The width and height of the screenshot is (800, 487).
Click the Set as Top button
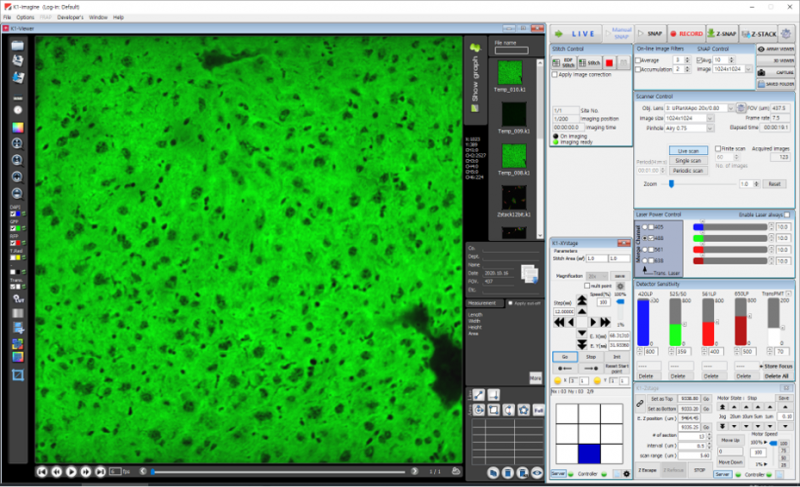tap(662, 399)
